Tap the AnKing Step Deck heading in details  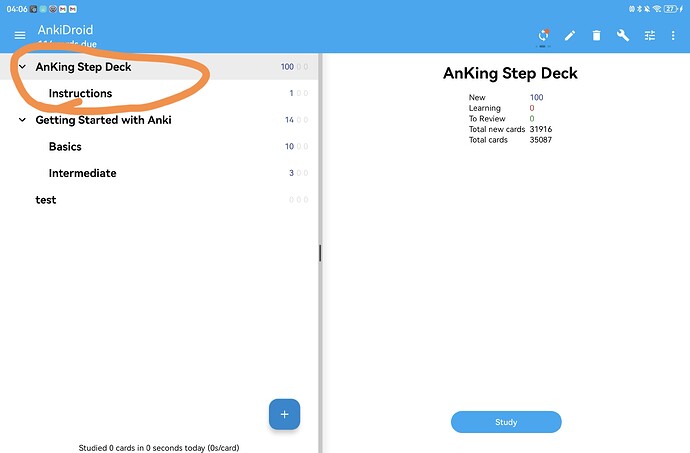click(510, 74)
